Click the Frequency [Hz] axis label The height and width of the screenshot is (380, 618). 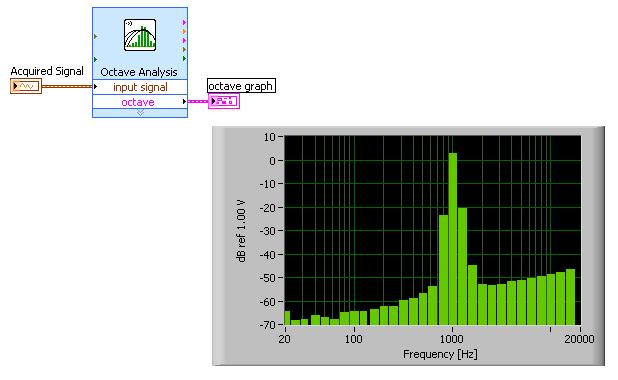[440, 354]
